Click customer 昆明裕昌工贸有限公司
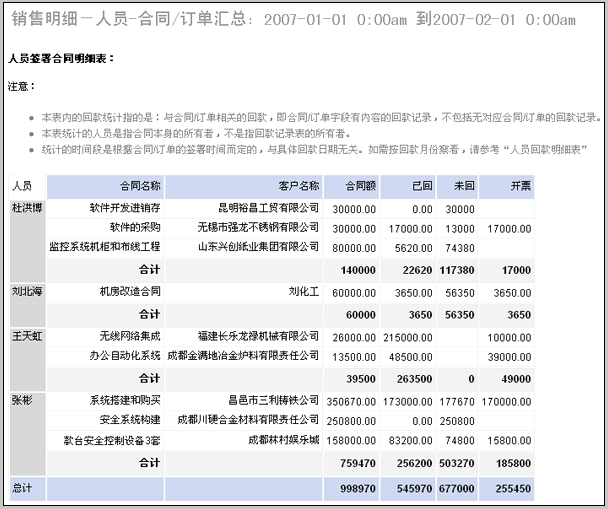The image size is (608, 509). coord(268,208)
